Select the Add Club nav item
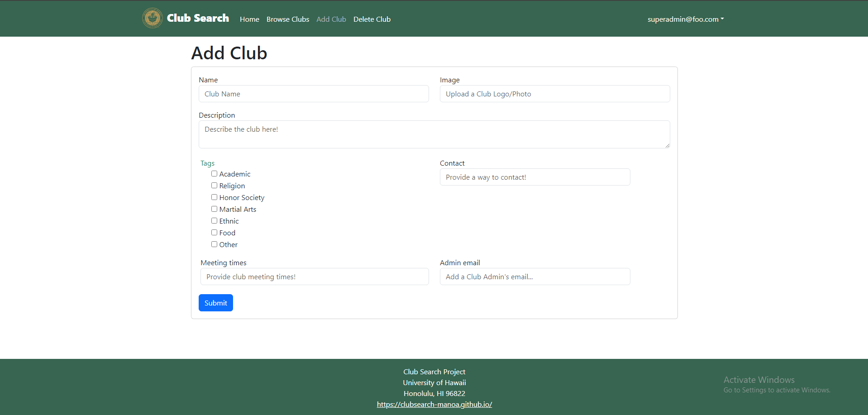The image size is (868, 415). click(331, 19)
